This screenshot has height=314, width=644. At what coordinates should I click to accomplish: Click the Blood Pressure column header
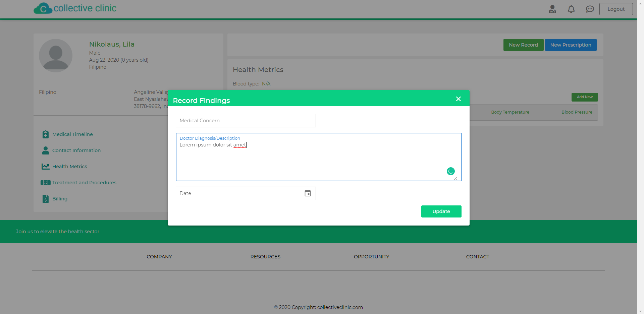pos(577,112)
